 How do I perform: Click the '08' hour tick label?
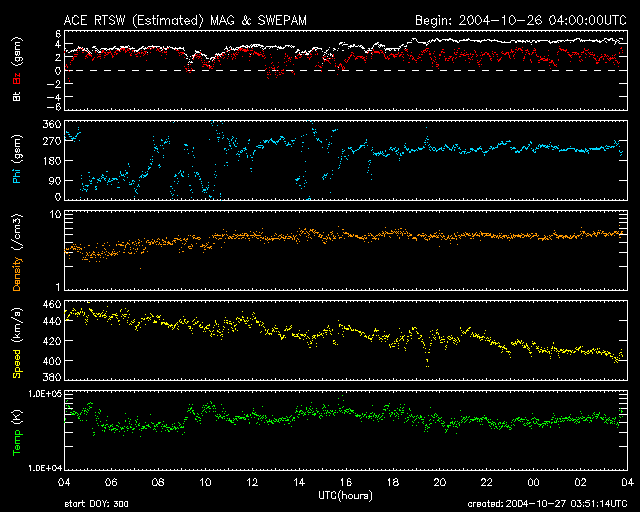pos(158,483)
